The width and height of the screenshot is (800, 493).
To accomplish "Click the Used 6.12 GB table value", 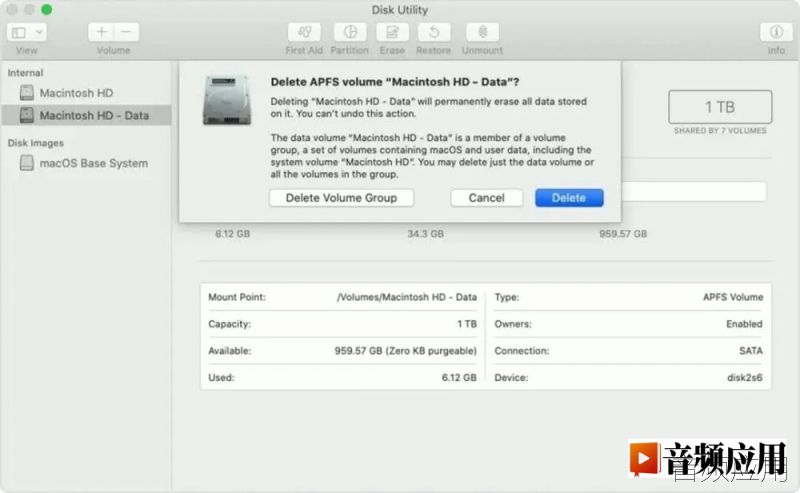I will pos(459,378).
